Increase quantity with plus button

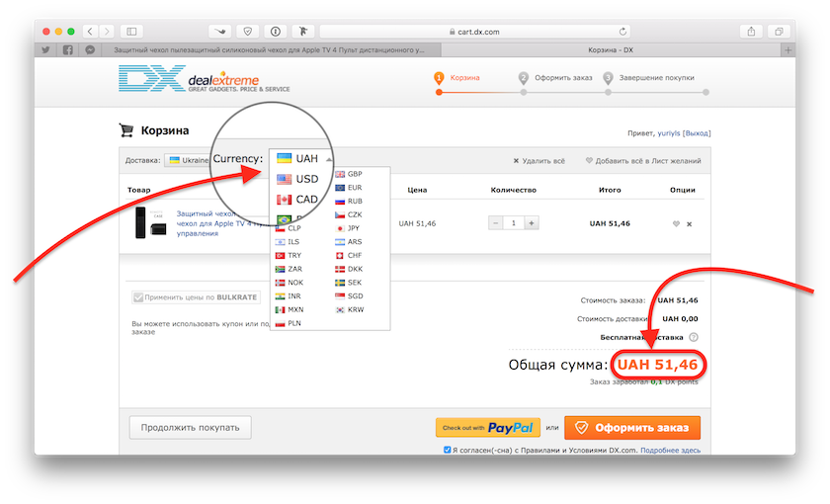(532, 223)
